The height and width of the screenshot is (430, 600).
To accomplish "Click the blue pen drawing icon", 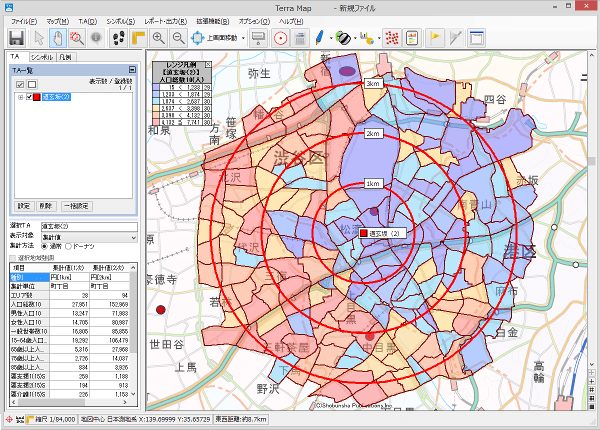I will 320,38.
